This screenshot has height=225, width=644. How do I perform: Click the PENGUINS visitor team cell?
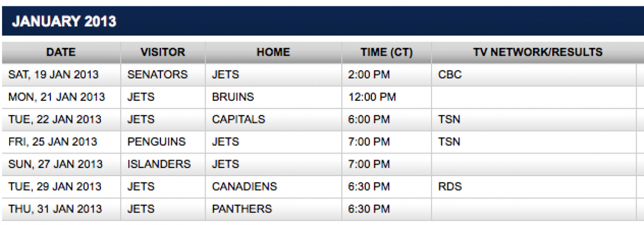coord(156,142)
